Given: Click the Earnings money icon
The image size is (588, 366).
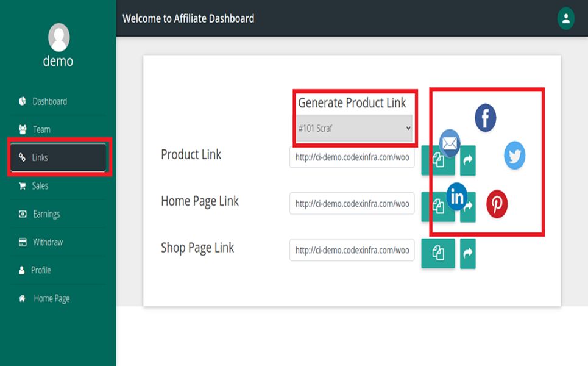Looking at the screenshot, I should click(23, 214).
